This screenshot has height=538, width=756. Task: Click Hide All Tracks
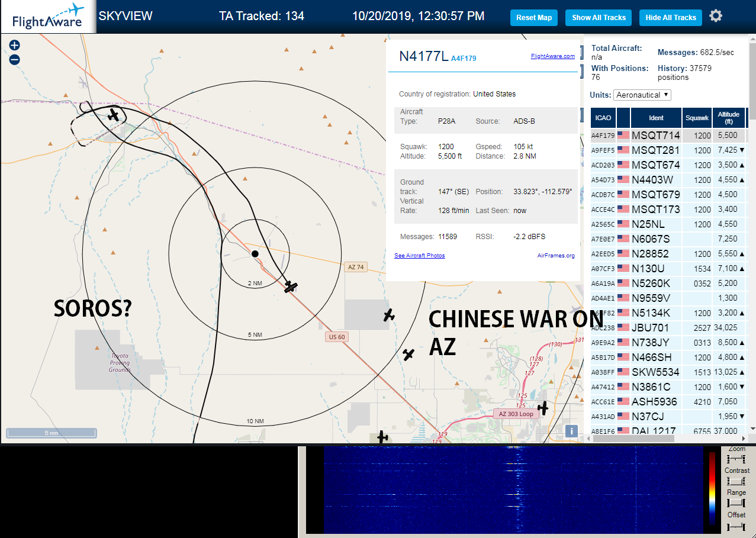pos(671,18)
